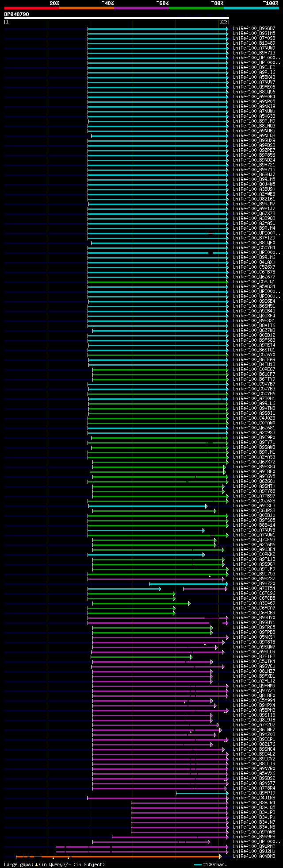This screenshot has height=868, width=283.
Task: Open hit UniRef100_B9GGB7
Action: click(254, 28)
